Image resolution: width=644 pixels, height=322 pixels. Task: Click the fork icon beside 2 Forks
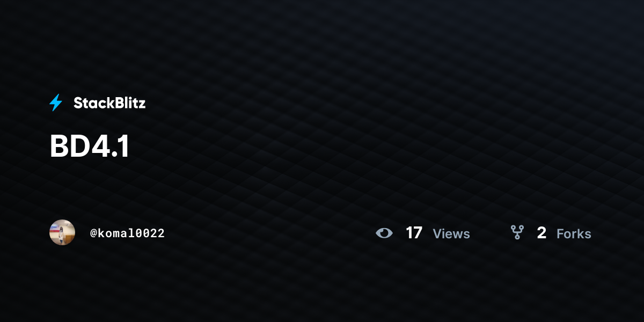pos(517,232)
